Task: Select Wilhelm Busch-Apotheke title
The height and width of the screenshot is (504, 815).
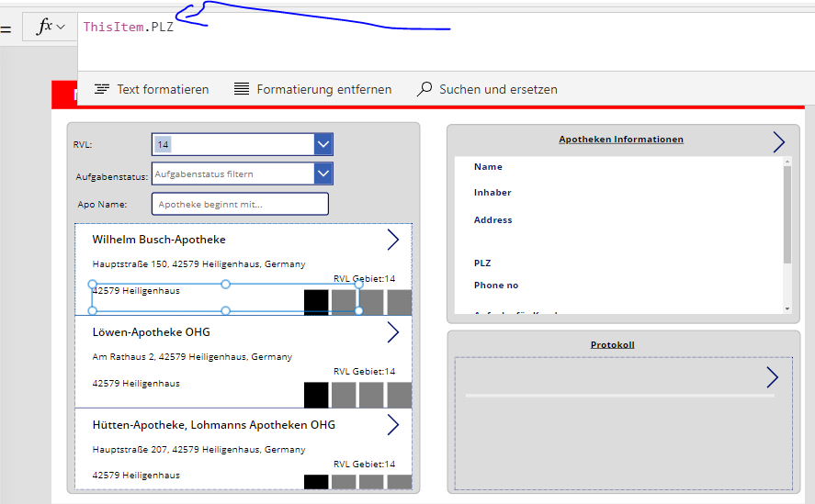Action: click(x=159, y=240)
